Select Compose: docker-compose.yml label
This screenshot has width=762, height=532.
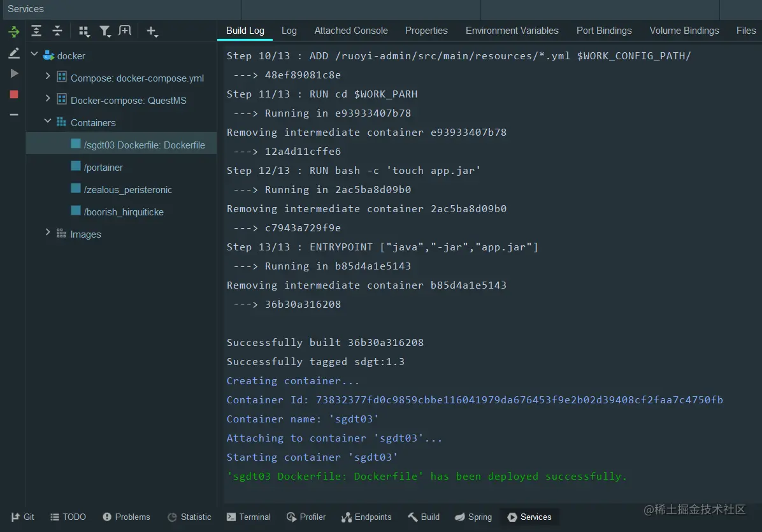(x=137, y=78)
